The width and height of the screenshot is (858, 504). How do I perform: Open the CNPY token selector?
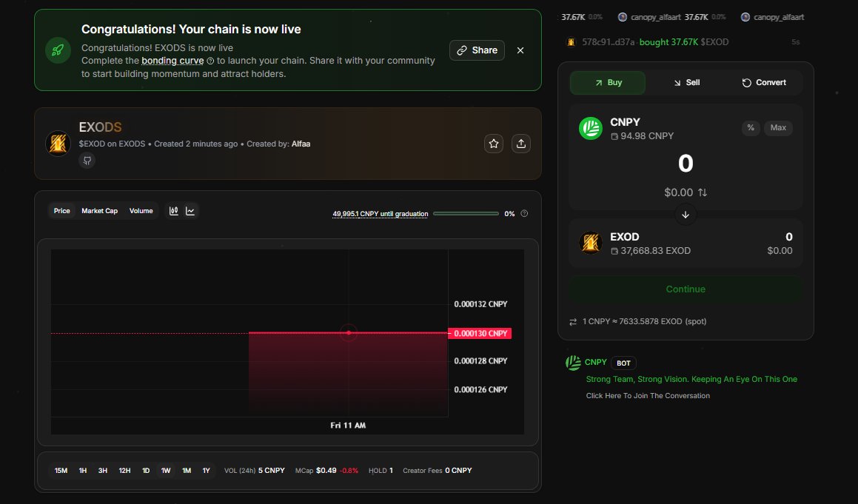coord(625,122)
